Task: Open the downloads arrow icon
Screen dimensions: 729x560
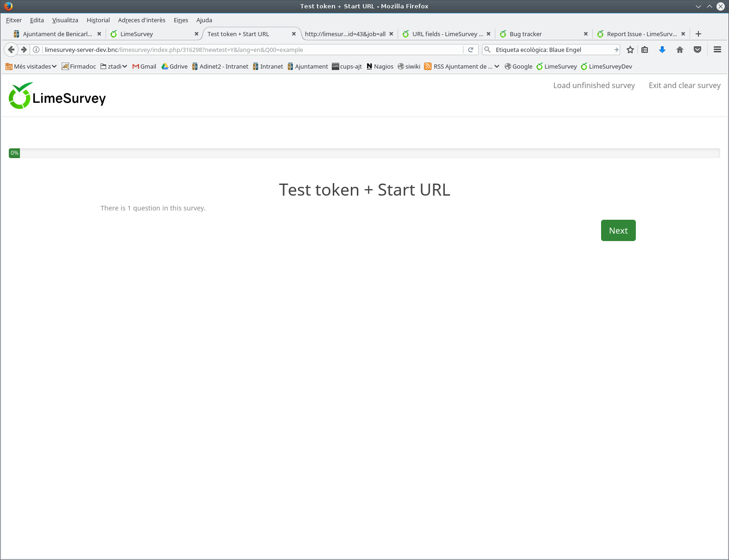Action: pos(662,50)
